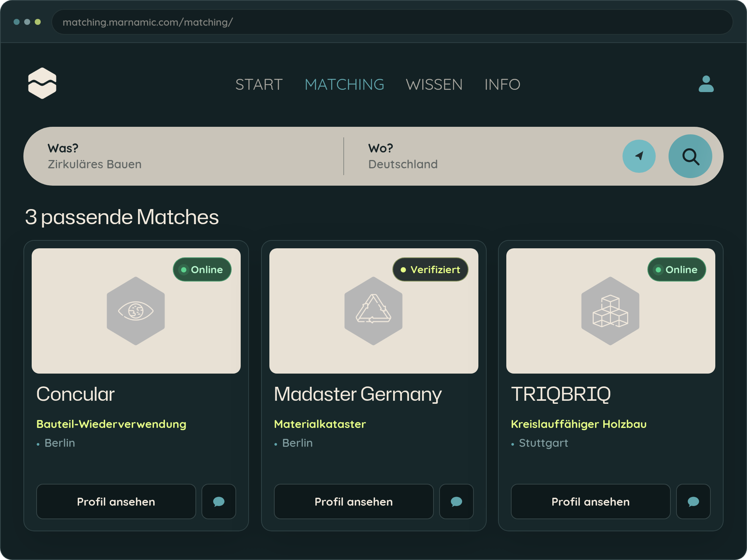Image resolution: width=747 pixels, height=560 pixels.
Task: Click Berlin location under Concular
Action: 60,443
